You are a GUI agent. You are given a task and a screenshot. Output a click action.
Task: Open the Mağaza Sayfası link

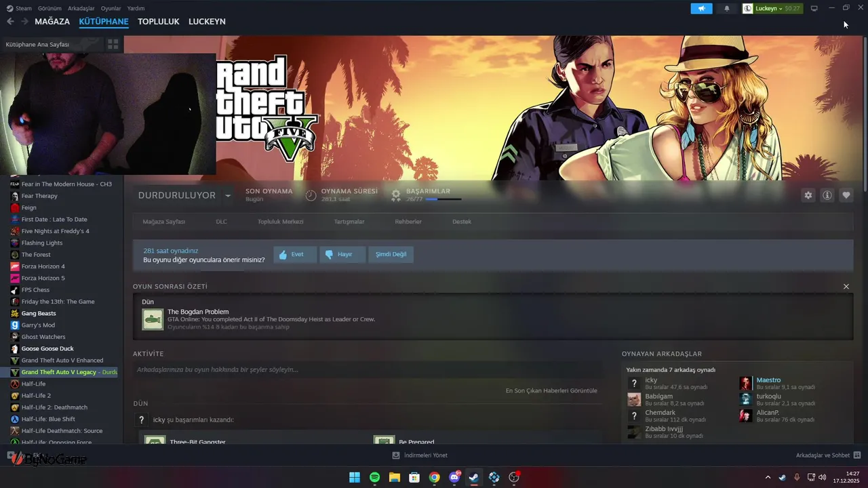[164, 222]
